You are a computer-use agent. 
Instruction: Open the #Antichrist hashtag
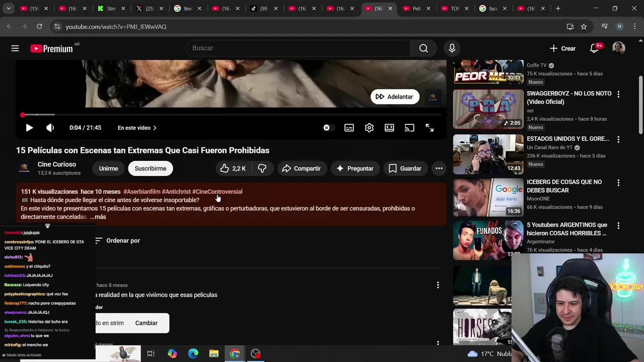(x=176, y=192)
